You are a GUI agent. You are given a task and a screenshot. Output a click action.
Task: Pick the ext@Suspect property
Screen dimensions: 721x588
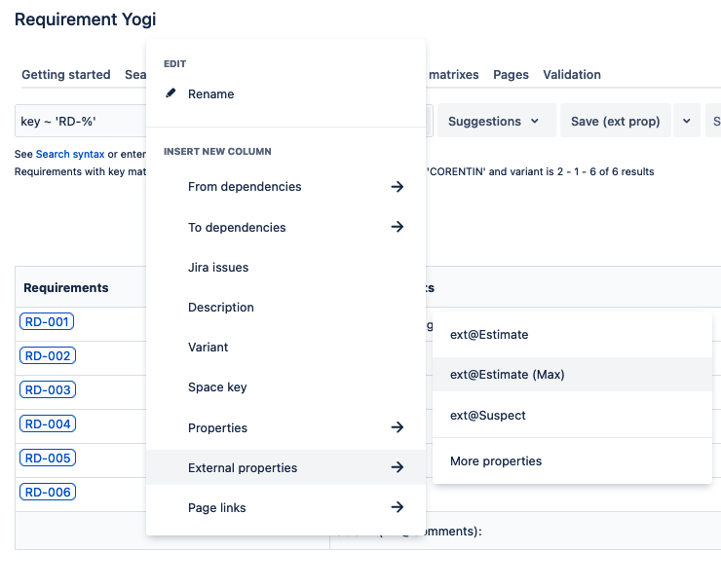(487, 416)
